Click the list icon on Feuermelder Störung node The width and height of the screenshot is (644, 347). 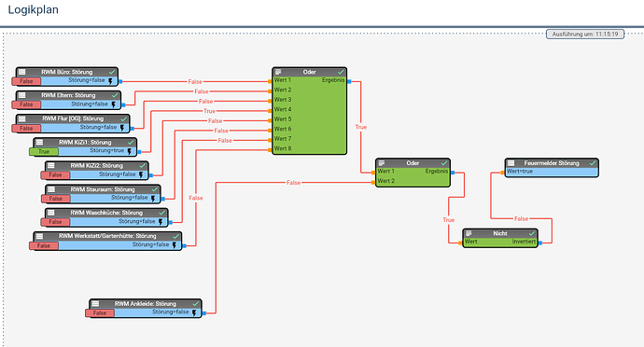coord(511,163)
